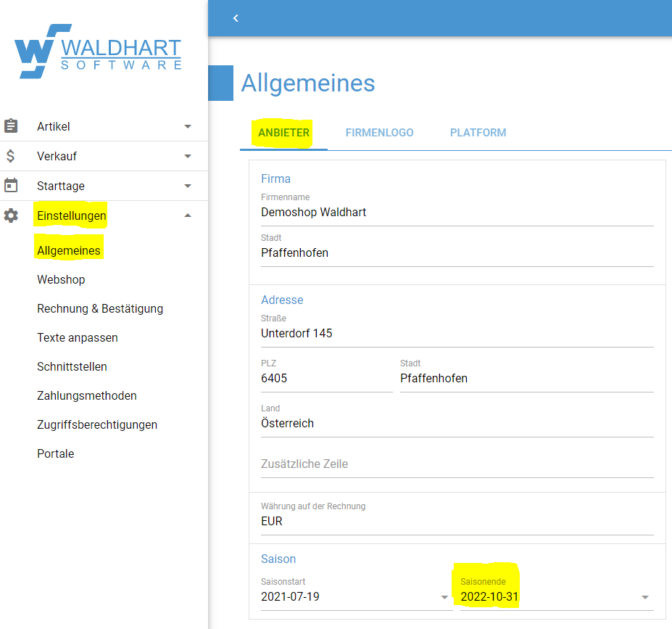The width and height of the screenshot is (672, 629).
Task: Click the Einstellungen gear icon
Action: click(x=11, y=215)
